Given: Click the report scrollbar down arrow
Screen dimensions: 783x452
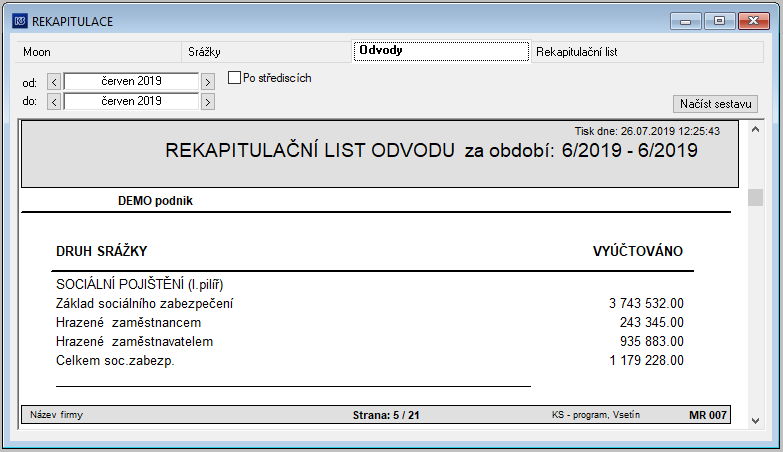Looking at the screenshot, I should pos(755,421).
